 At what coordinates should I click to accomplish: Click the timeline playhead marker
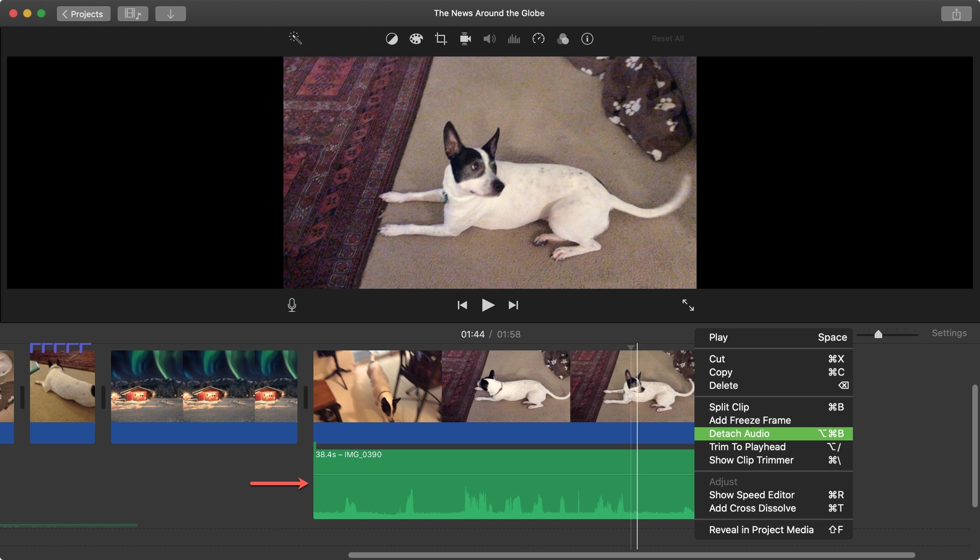tap(631, 347)
